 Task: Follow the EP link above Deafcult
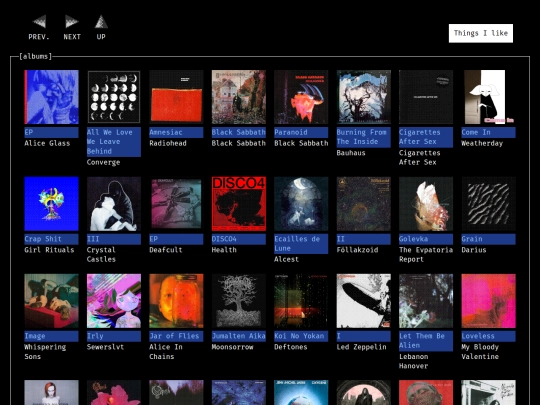tap(176, 239)
